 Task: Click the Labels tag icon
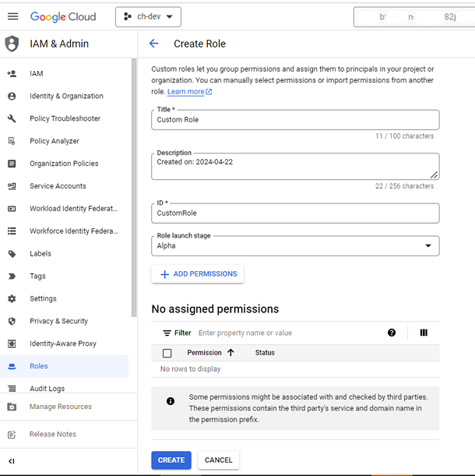[x=12, y=254]
